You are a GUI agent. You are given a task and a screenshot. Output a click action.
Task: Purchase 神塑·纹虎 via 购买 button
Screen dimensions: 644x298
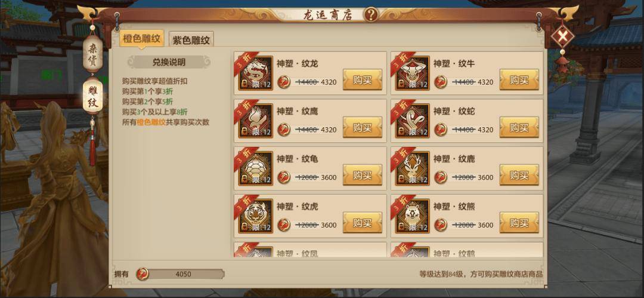click(363, 223)
